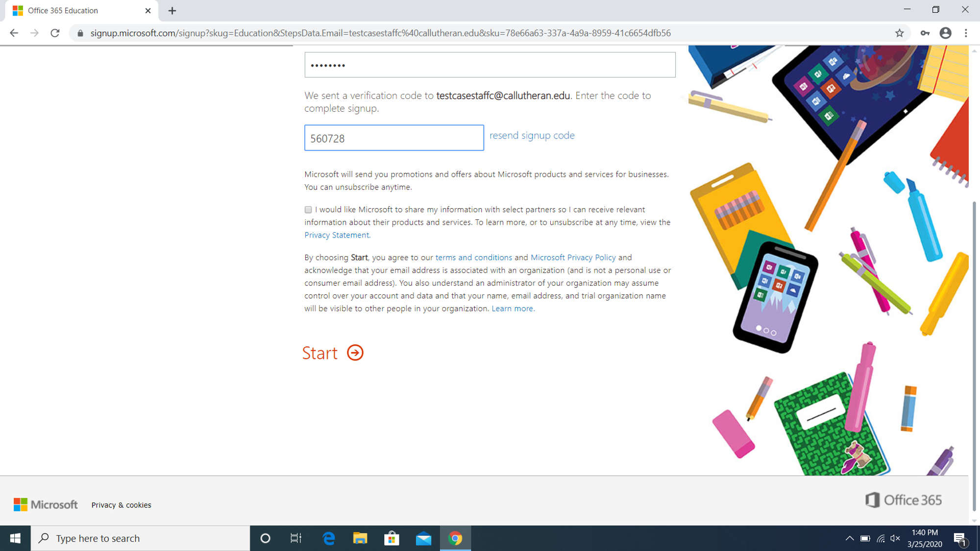Open Microsoft Store taskbar icon
Image resolution: width=980 pixels, height=551 pixels.
point(392,538)
